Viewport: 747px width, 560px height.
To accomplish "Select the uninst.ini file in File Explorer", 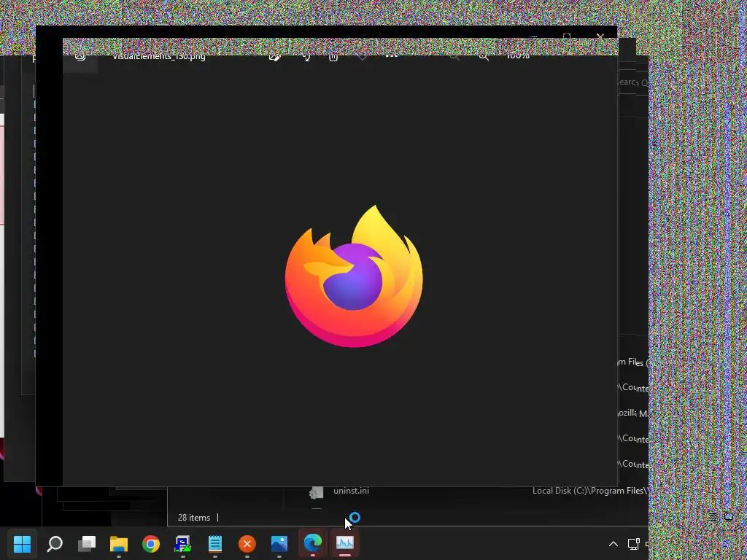I will coord(351,491).
